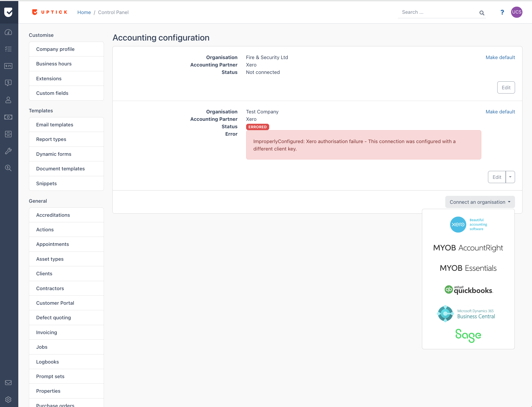
Task: Open Actions settings
Action: tap(66, 230)
